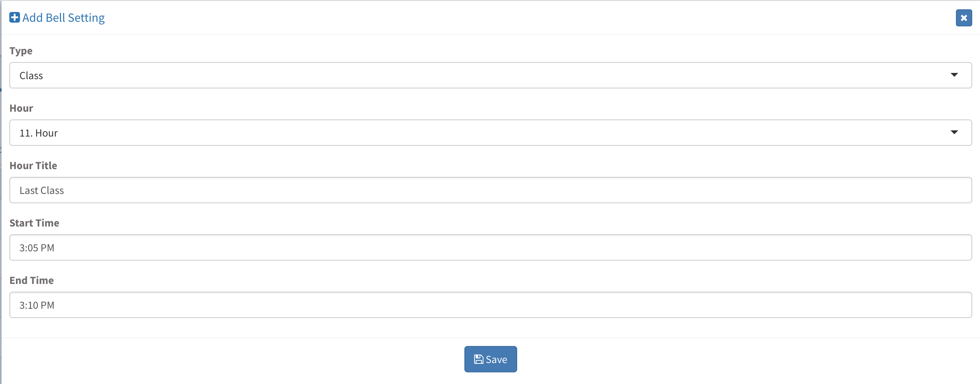
Task: Click the caret arrow of the Type dropdown
Action: click(x=954, y=75)
